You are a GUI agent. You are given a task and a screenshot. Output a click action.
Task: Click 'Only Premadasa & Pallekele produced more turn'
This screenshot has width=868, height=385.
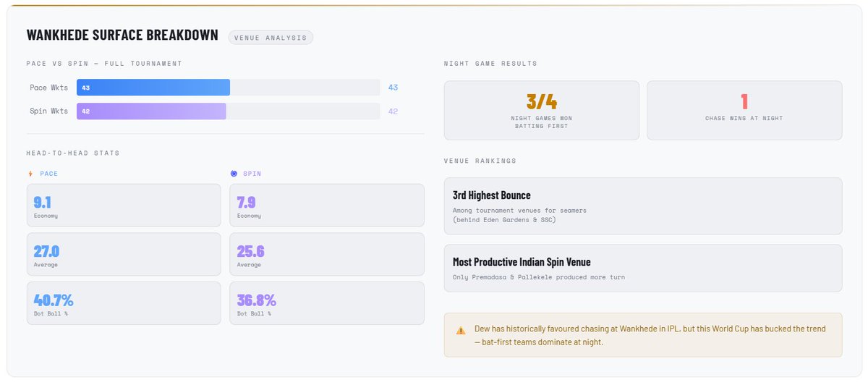tap(539, 277)
